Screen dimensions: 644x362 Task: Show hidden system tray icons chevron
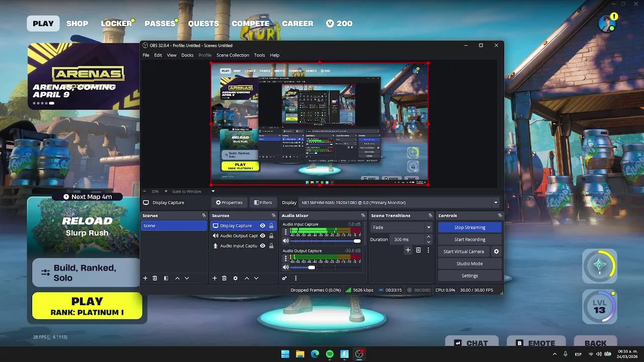coord(555,354)
